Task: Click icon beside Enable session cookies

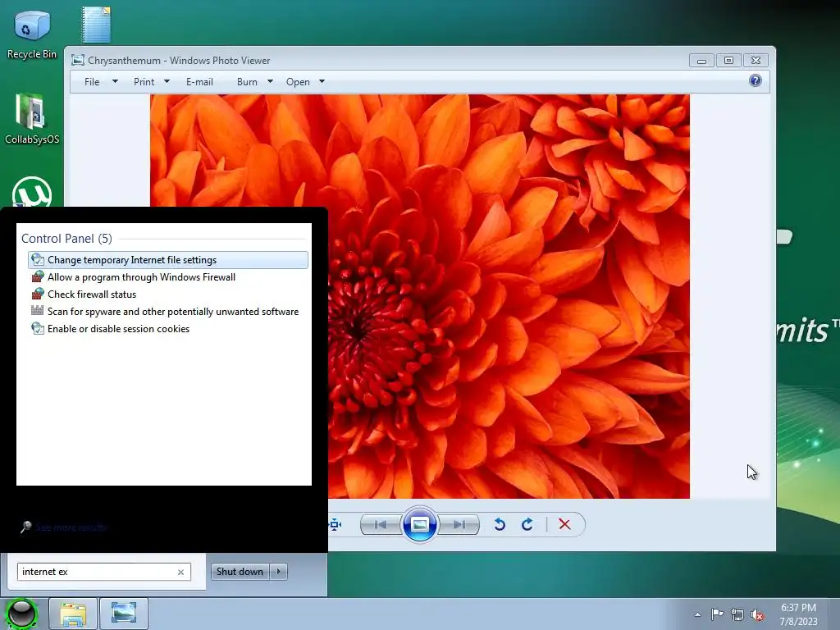Action: point(38,328)
